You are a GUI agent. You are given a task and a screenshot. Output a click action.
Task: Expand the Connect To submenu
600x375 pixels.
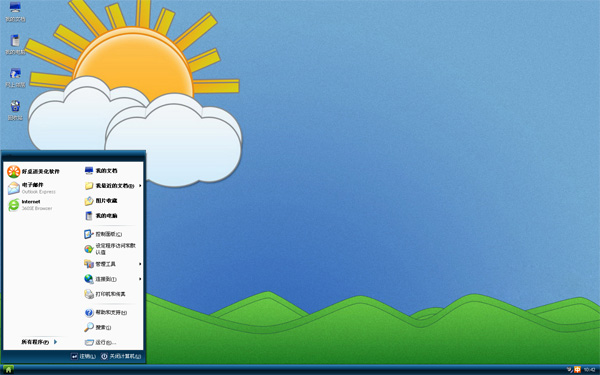113,279
